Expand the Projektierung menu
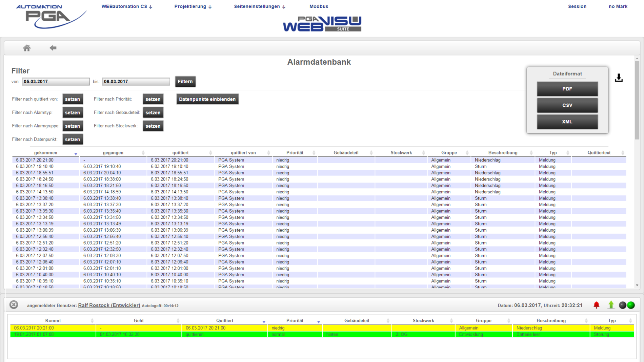The image size is (644, 362). pyautogui.click(x=193, y=6)
